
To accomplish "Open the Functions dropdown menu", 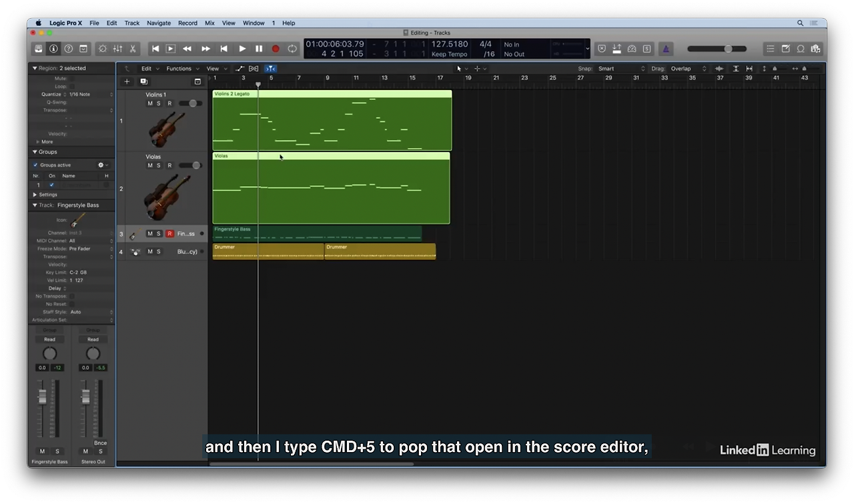I will 181,69.
